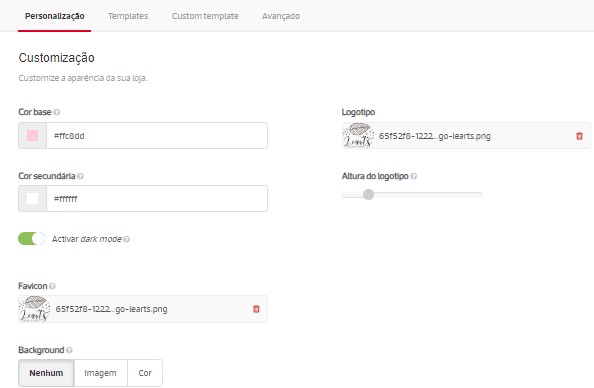Select Imagem background option

click(x=101, y=373)
